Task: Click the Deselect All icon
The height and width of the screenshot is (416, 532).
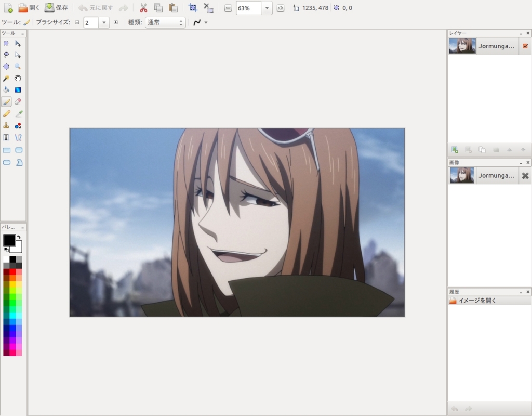Action: point(208,8)
